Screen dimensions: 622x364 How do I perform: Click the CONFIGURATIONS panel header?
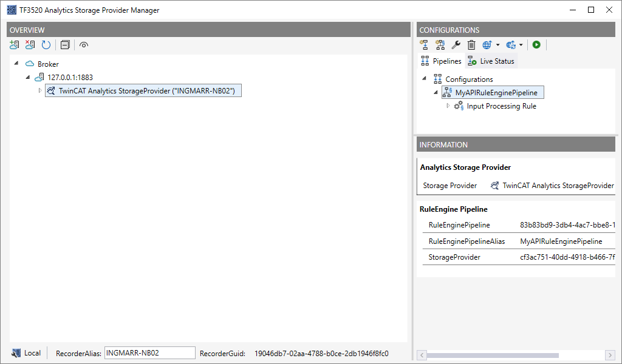[516, 30]
